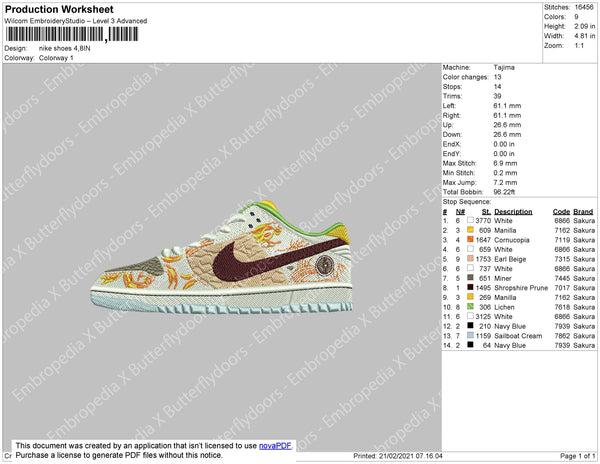Select the Shropshire Prune color swatch
600x464 pixels.
click(470, 287)
